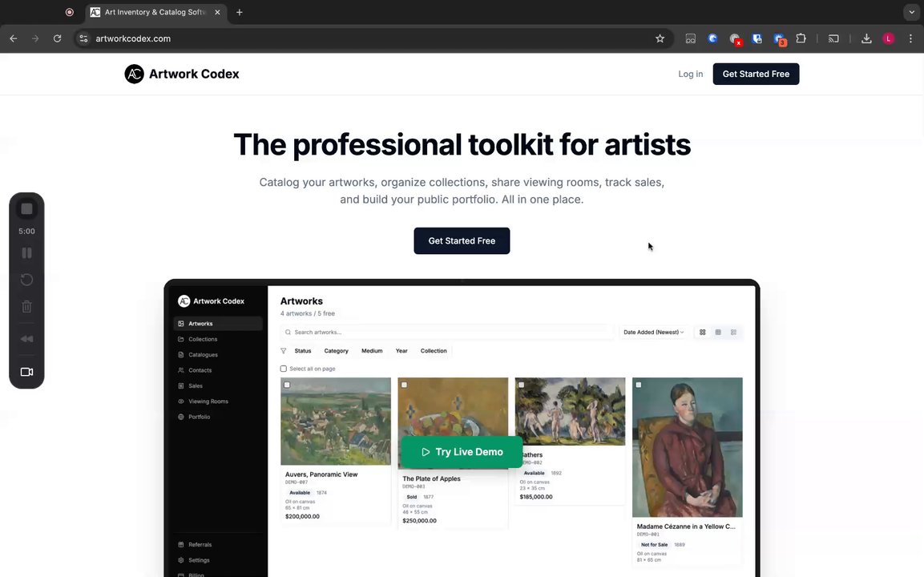Click the profile avatar L icon
Viewport: 924px width, 577px height.
click(x=889, y=38)
